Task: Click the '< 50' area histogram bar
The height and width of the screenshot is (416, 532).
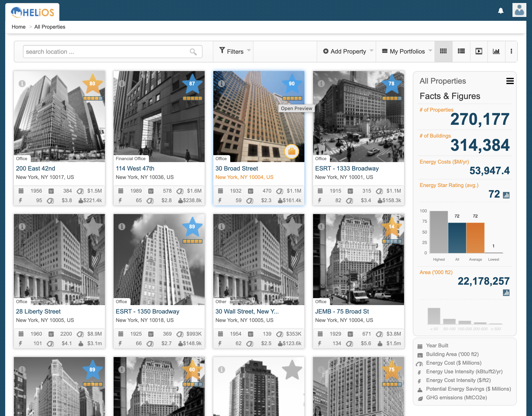Action: [x=434, y=316]
